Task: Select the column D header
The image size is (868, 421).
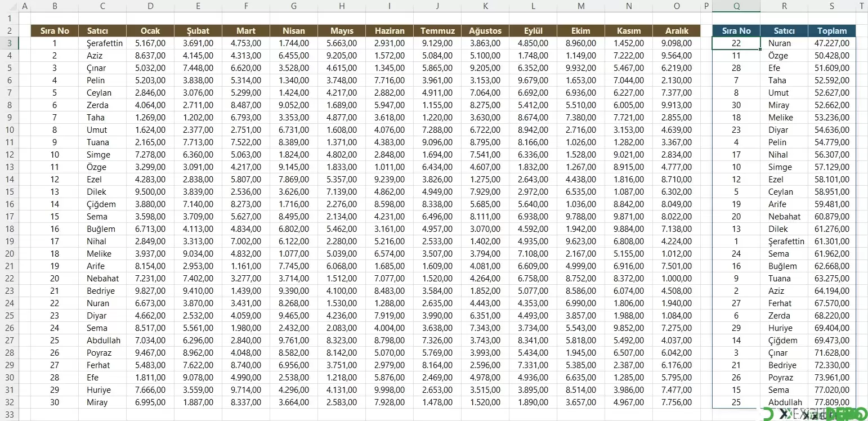Action: tap(150, 6)
